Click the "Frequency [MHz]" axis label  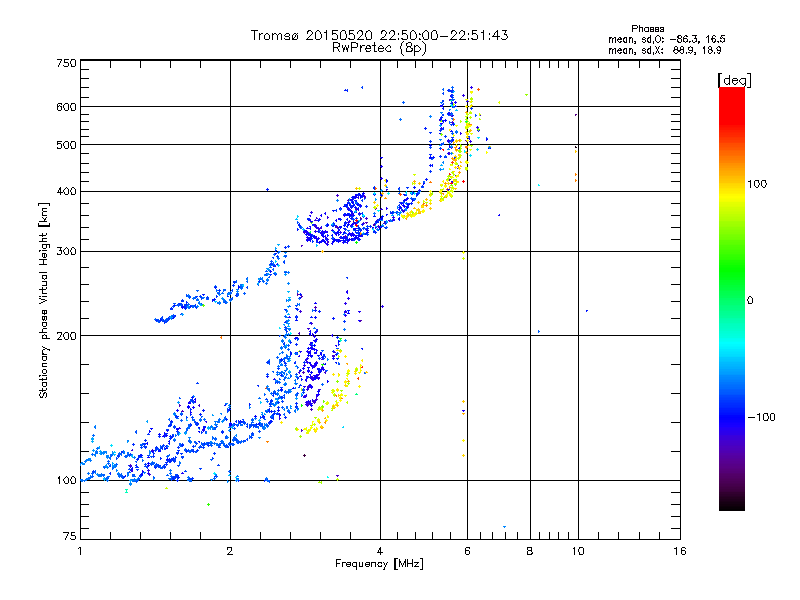click(379, 564)
